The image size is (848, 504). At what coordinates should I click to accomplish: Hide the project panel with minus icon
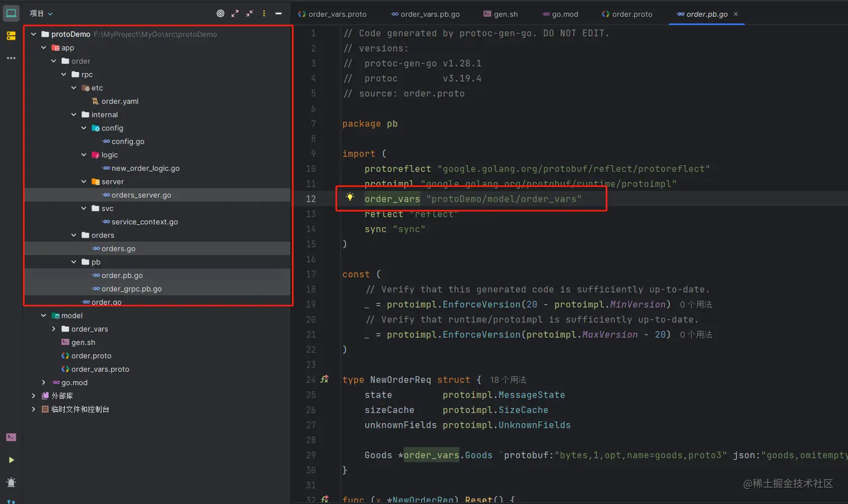(279, 13)
